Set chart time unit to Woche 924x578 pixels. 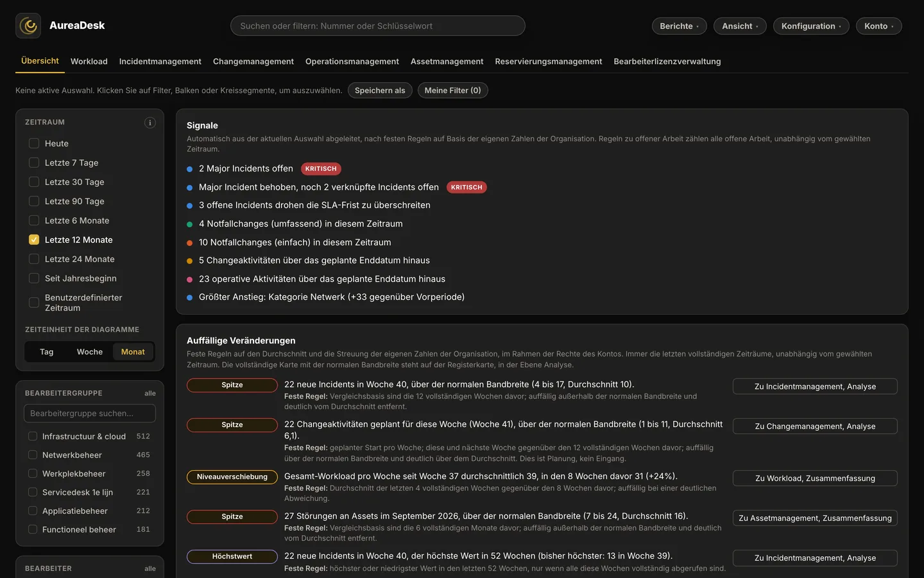pos(90,352)
